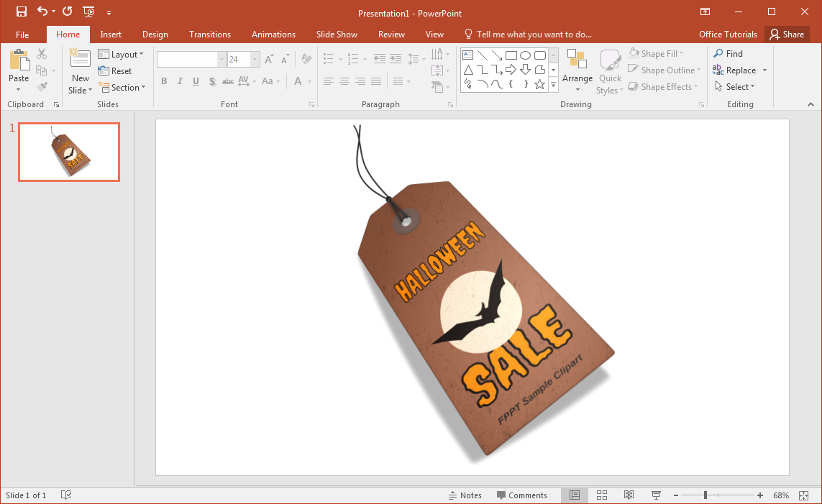
Task: Show the Notes pane
Action: (x=465, y=495)
